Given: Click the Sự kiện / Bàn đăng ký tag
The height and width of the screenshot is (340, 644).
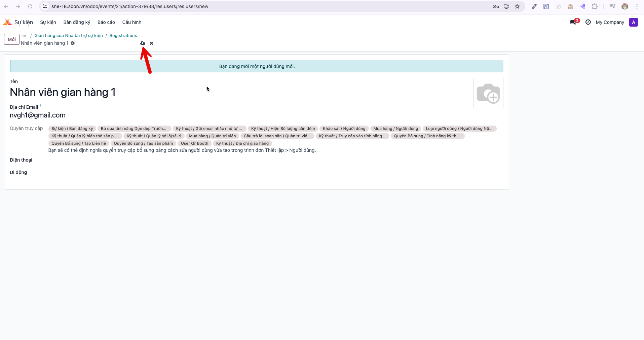Looking at the screenshot, I should pos(72,129).
